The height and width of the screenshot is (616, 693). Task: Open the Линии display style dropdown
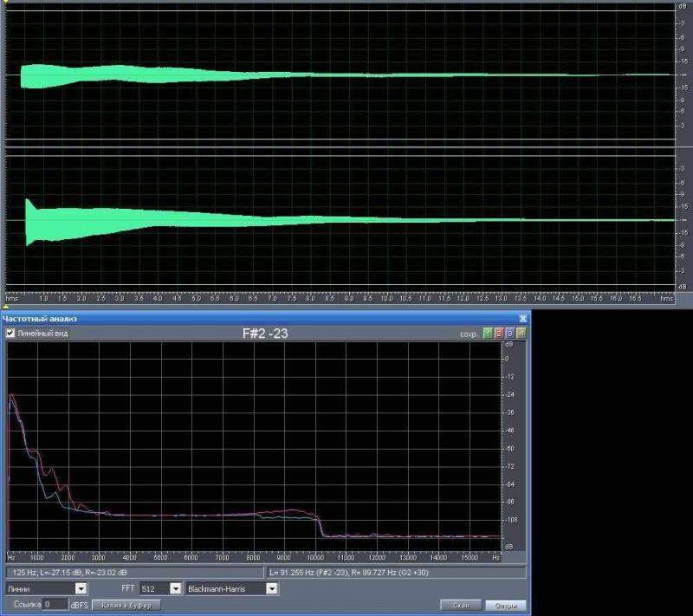(x=47, y=588)
